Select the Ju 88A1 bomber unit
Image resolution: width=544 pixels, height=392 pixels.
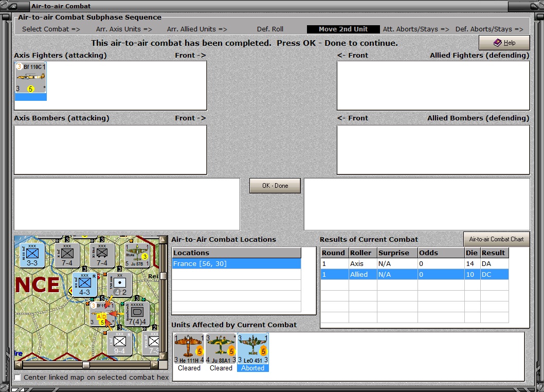tap(221, 349)
